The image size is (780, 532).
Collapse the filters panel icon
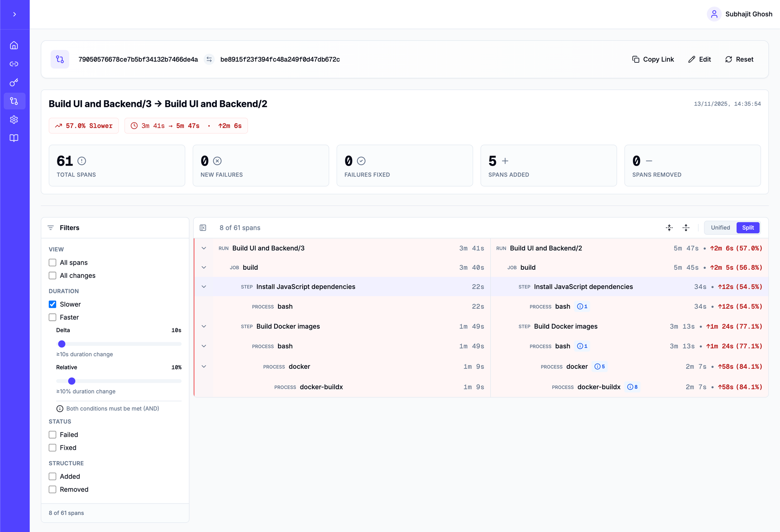[203, 228]
